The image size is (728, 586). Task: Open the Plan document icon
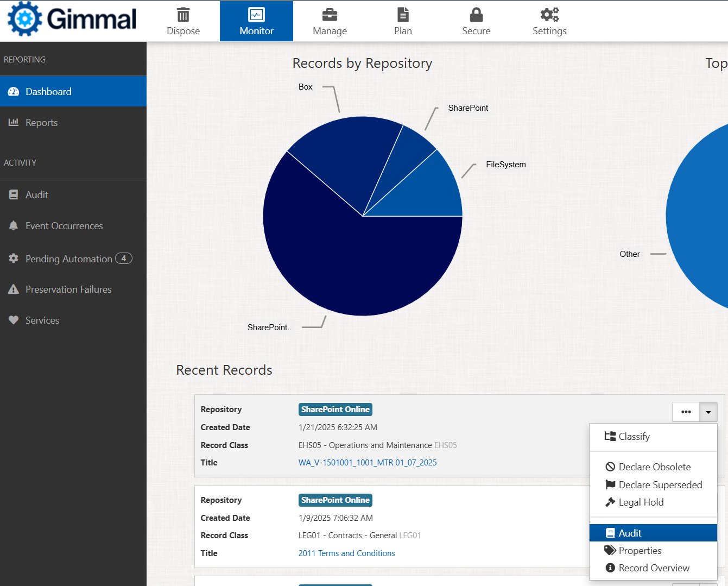coord(403,15)
